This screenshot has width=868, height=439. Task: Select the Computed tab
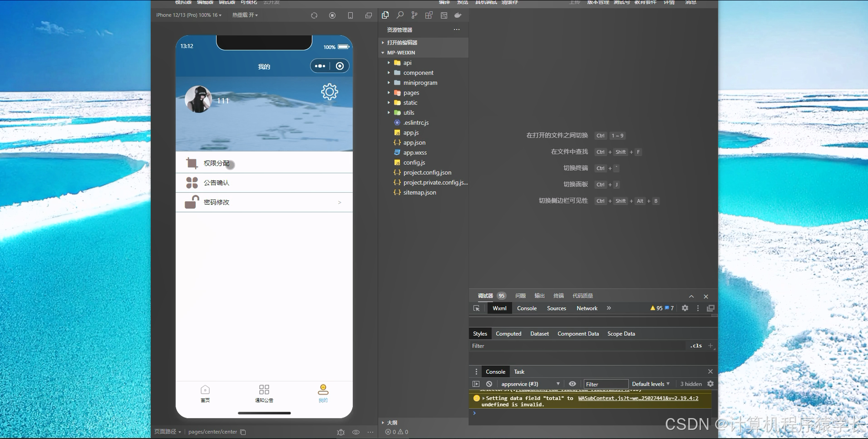click(508, 334)
